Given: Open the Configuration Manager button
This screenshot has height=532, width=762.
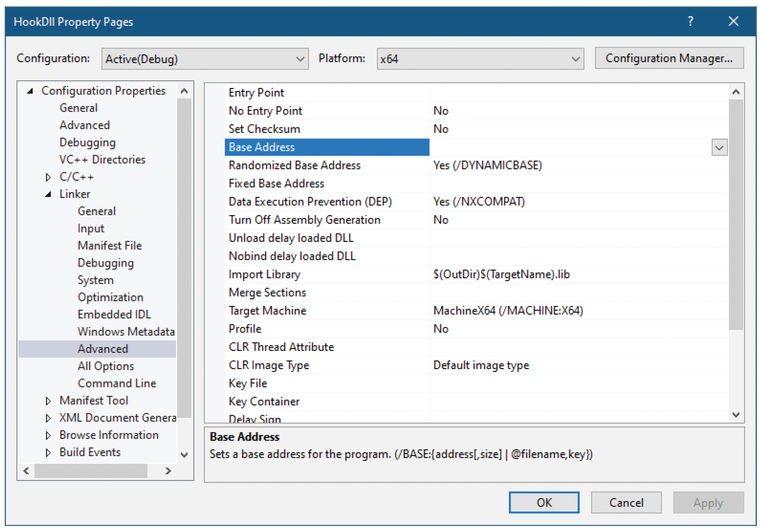Looking at the screenshot, I should [669, 58].
